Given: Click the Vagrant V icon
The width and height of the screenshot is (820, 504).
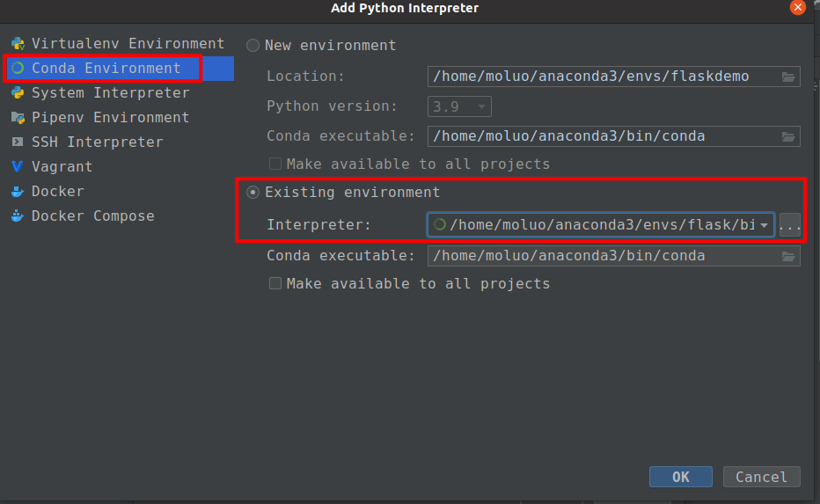Looking at the screenshot, I should [18, 166].
